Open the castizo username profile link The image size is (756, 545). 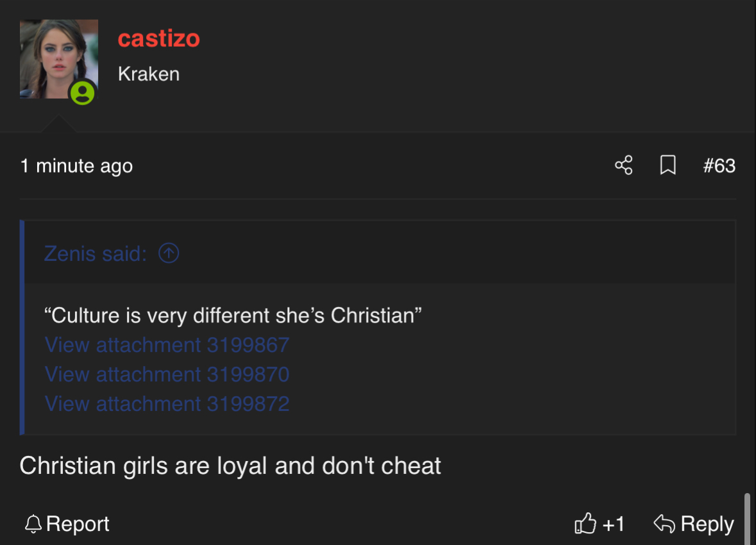point(159,38)
